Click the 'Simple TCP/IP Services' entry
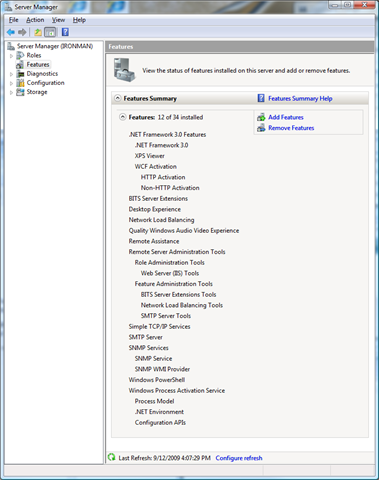The height and width of the screenshot is (480, 379). 159,327
